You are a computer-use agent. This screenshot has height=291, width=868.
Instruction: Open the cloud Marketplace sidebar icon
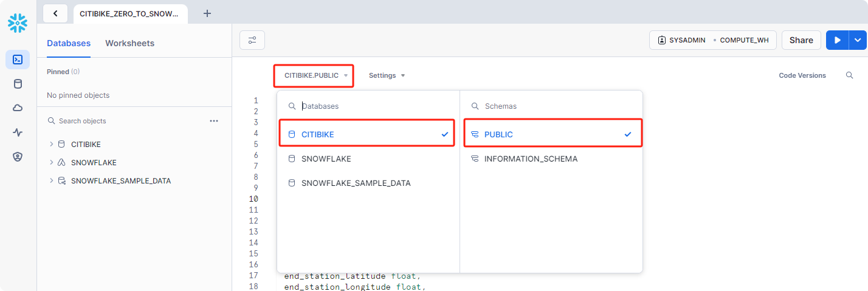click(18, 108)
